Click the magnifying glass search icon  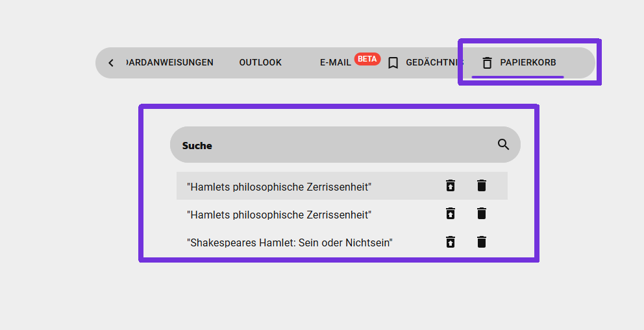tap(504, 145)
